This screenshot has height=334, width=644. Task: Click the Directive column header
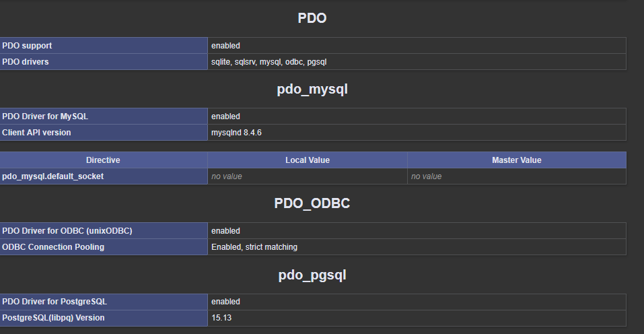tap(103, 160)
